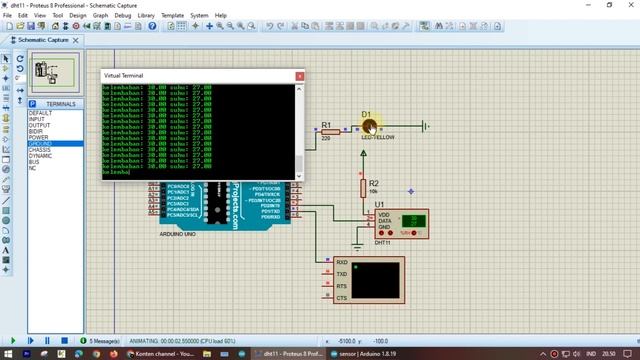Open the File menu
This screenshot has width=640, height=360.
pyautogui.click(x=7, y=16)
